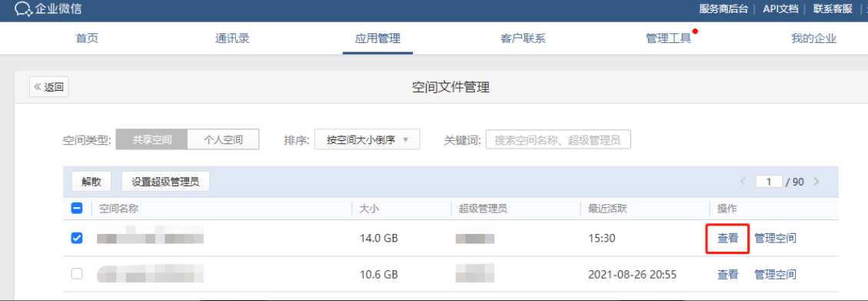Screen dimensions: 868x301
Task: Click the 解散 button
Action: click(x=91, y=181)
